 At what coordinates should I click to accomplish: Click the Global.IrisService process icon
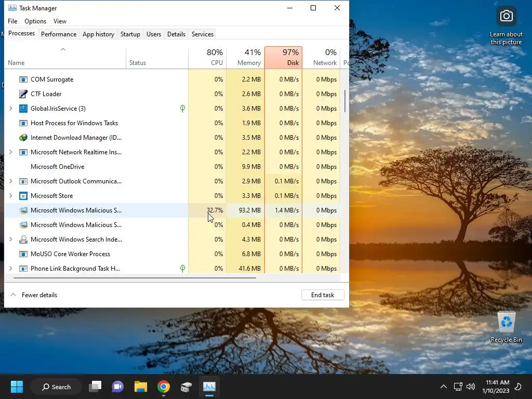click(x=23, y=109)
